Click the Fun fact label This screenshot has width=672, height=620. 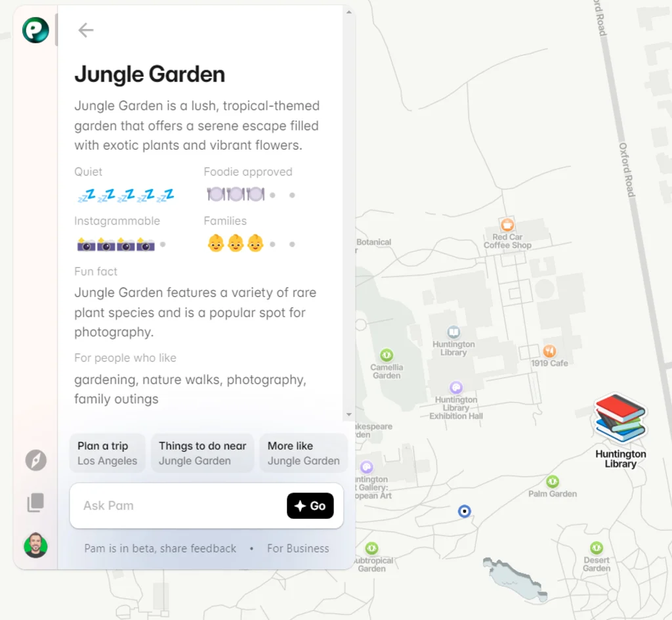(x=96, y=271)
